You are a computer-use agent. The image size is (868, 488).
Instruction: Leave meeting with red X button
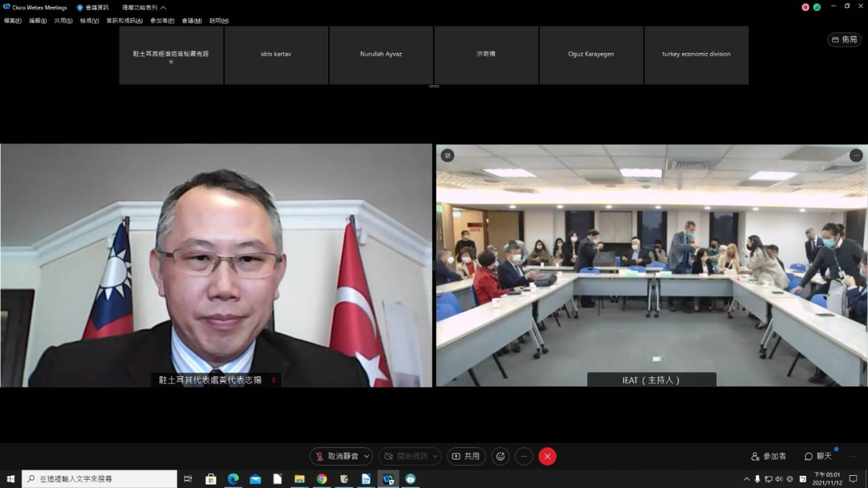click(x=547, y=456)
